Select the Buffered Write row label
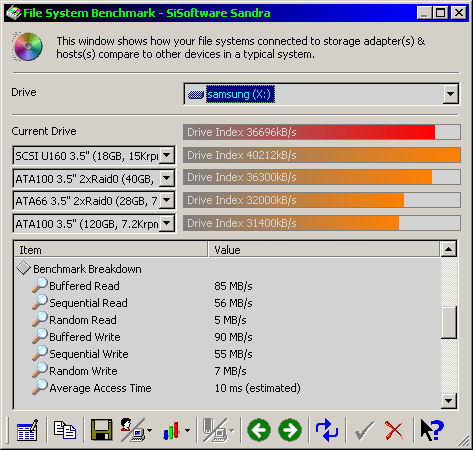This screenshot has width=473, height=450. point(85,337)
